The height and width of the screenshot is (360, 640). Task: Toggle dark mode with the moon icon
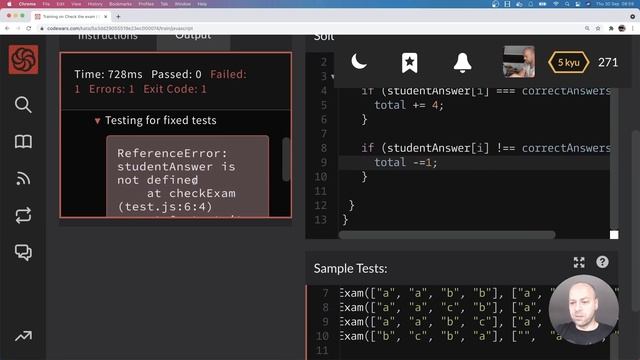point(359,62)
